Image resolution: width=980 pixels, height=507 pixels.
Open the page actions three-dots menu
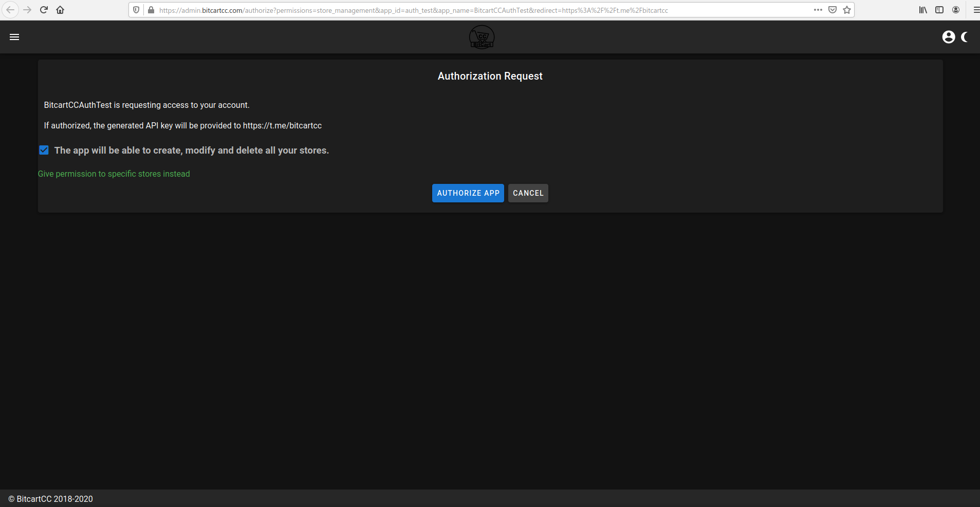(x=818, y=10)
